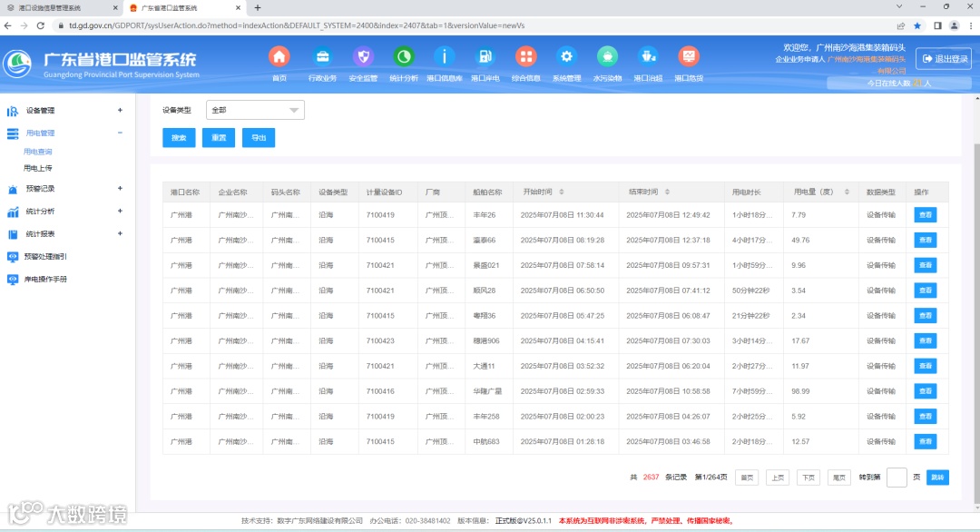This screenshot has height=532, width=980.
Task: Open the browser profile avatar icon
Action: [954, 25]
